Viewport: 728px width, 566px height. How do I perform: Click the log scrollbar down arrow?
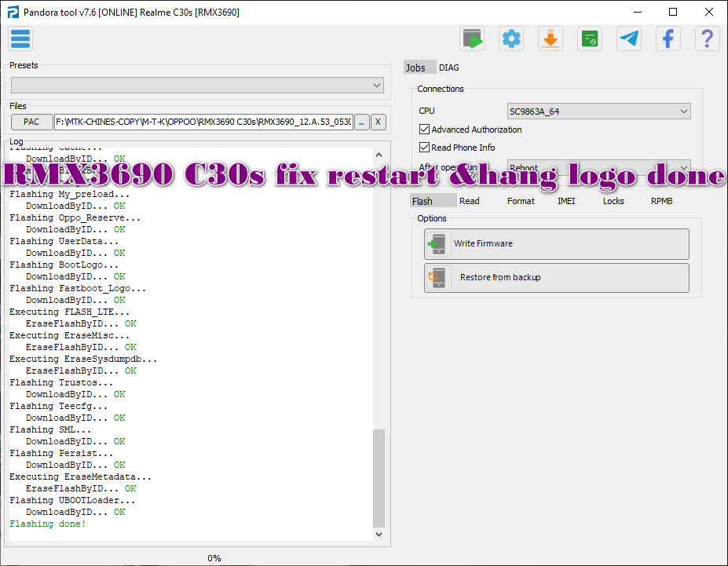[x=379, y=535]
